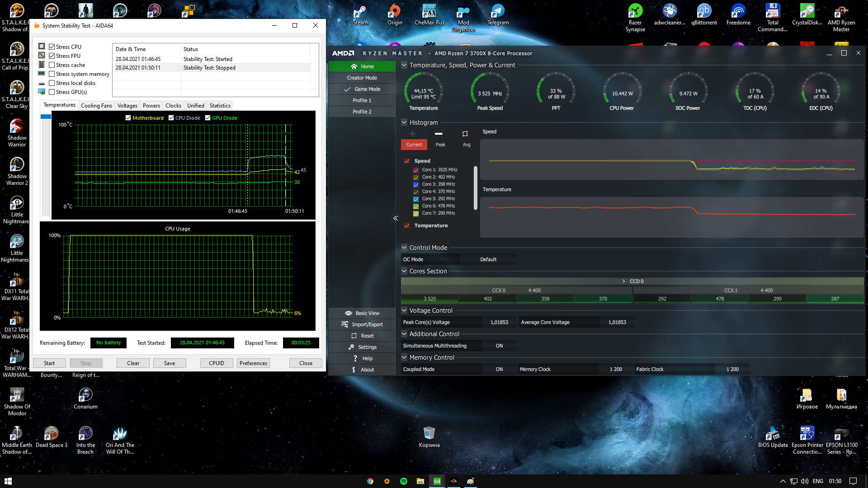
Task: Open Chrome from the taskbar
Action: [x=370, y=481]
